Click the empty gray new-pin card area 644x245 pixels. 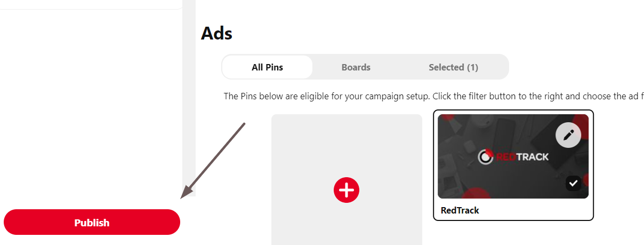pos(347,179)
